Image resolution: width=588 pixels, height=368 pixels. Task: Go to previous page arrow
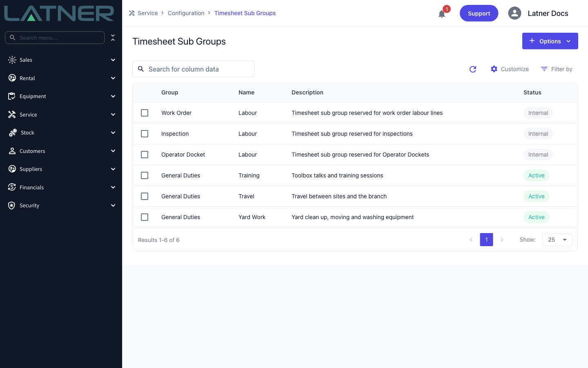click(x=471, y=240)
